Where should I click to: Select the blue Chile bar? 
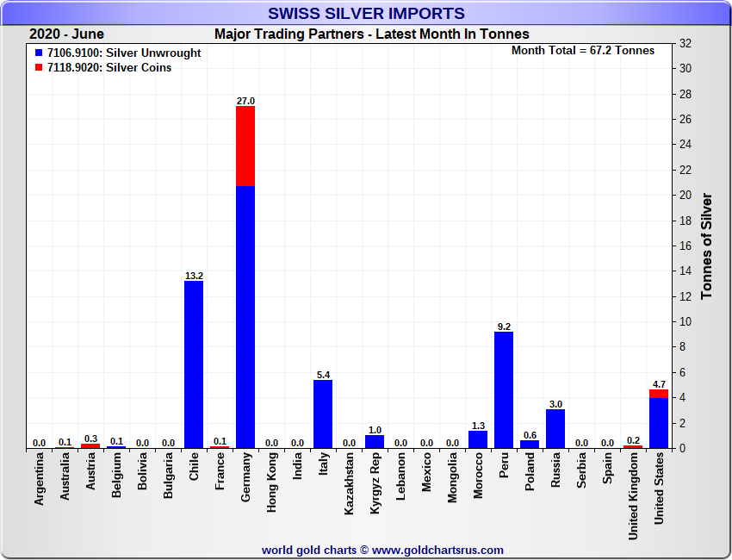tap(194, 364)
